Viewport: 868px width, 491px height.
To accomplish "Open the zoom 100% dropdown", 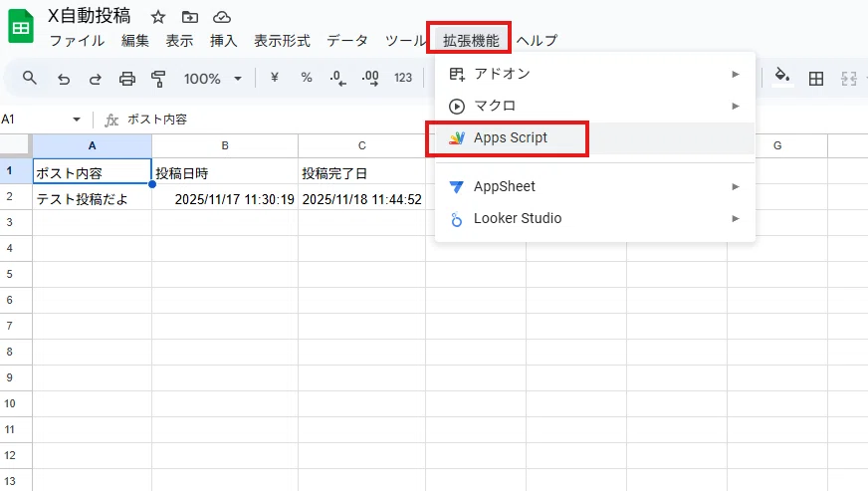I will click(213, 79).
